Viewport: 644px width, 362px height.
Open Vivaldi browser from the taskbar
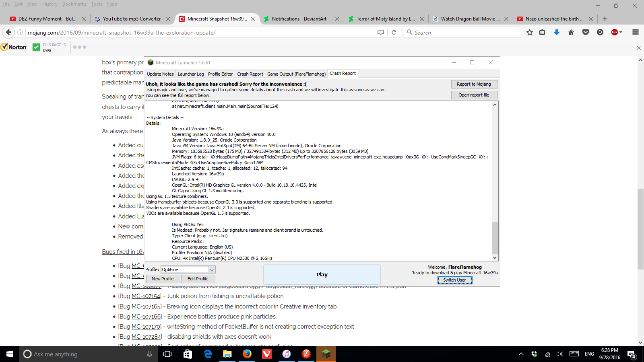pos(267,354)
